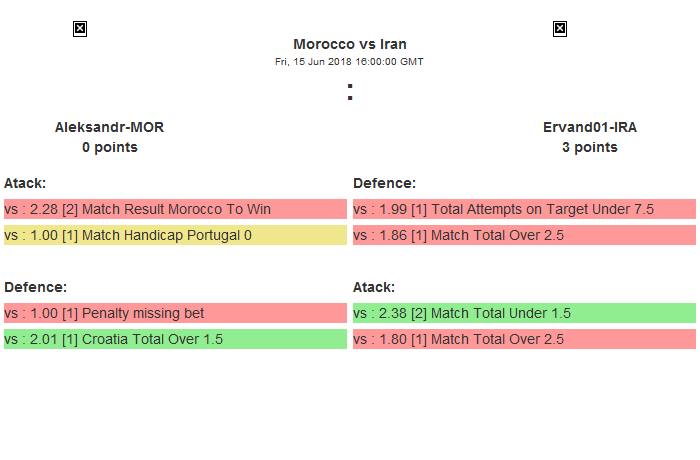Viewport: 700px width, 460px height.
Task: Select the green Match Total Under 1.5 bet
Action: click(524, 313)
